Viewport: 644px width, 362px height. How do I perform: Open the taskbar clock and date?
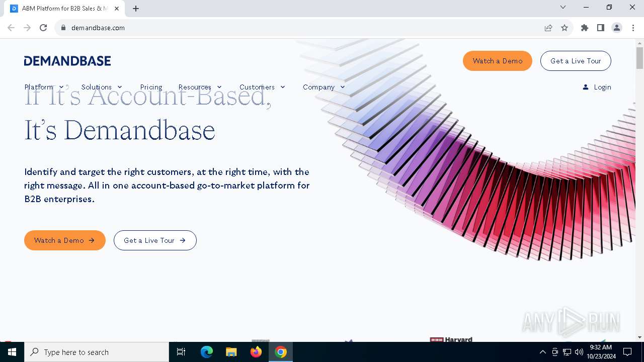tap(601, 352)
